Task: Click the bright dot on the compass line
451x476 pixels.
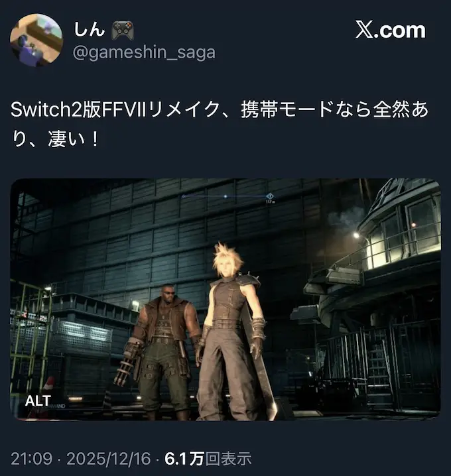Action: [225, 196]
